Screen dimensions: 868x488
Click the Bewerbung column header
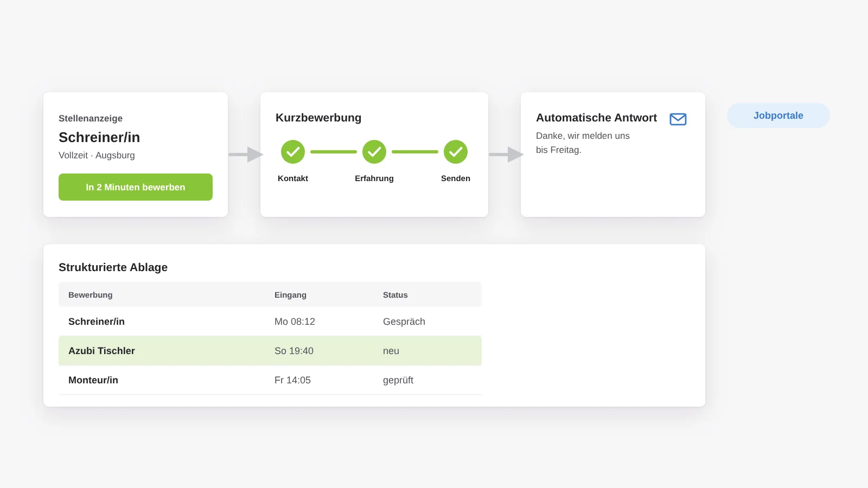(x=91, y=295)
